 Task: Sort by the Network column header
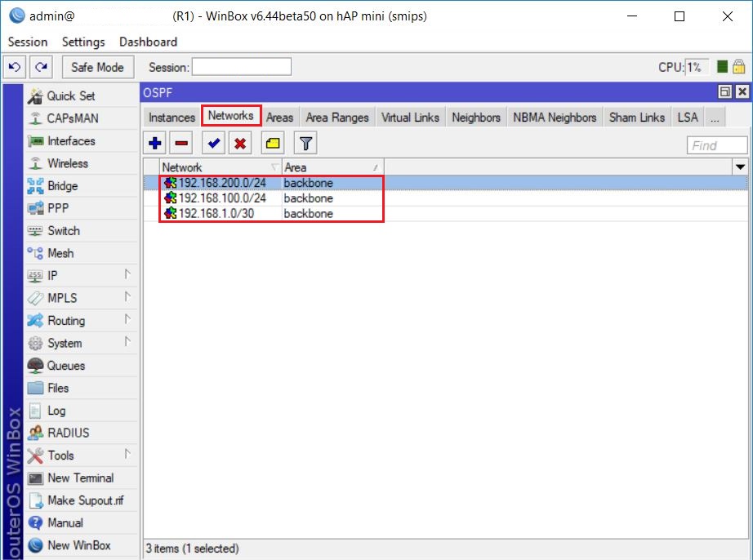[x=221, y=167]
